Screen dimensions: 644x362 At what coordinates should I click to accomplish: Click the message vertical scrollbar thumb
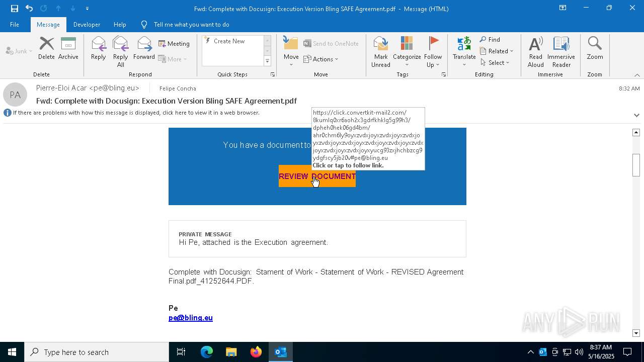click(636, 165)
